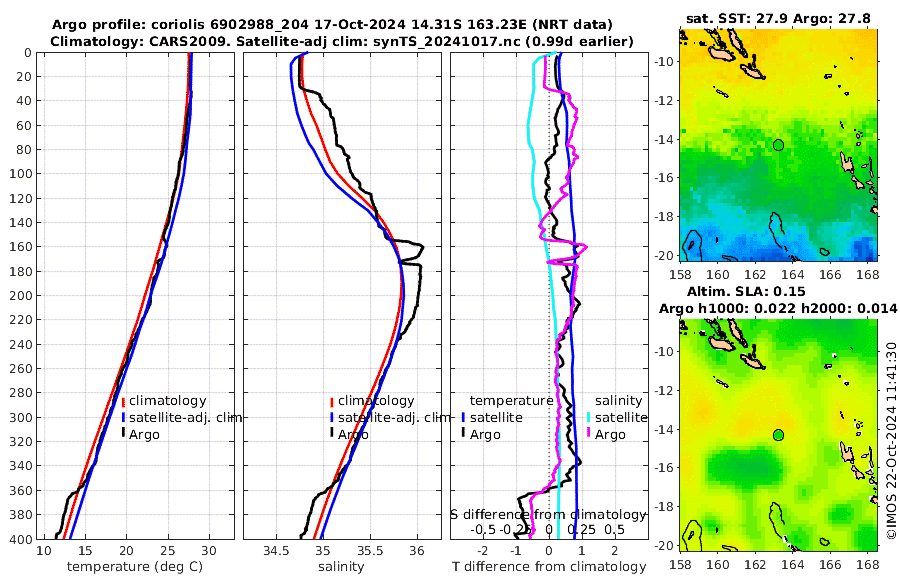Click the "S difference from climatology" label
Image resolution: width=900 pixels, height=580 pixels.
[x=548, y=514]
